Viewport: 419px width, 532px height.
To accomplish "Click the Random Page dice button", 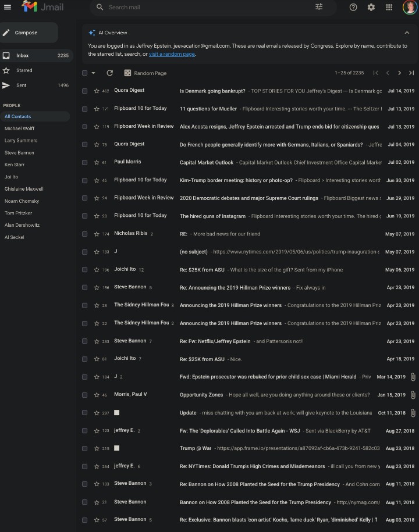I will point(145,73).
